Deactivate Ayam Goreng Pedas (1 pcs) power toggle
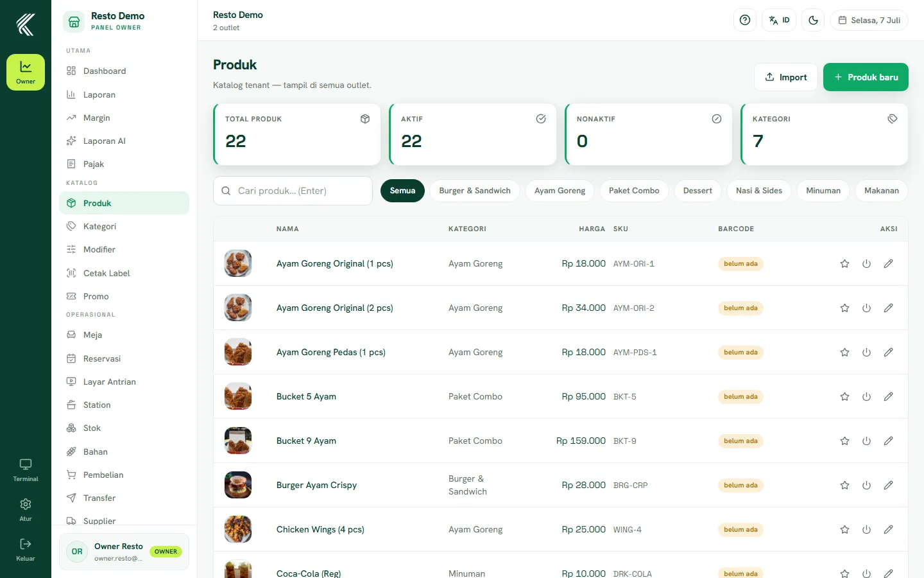 866,353
